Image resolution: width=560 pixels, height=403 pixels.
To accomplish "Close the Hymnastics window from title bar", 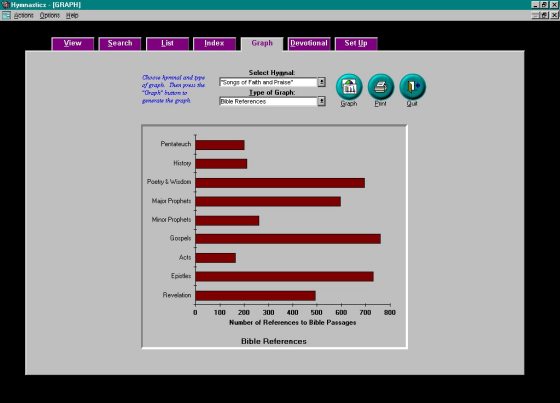I will [x=554, y=5].
